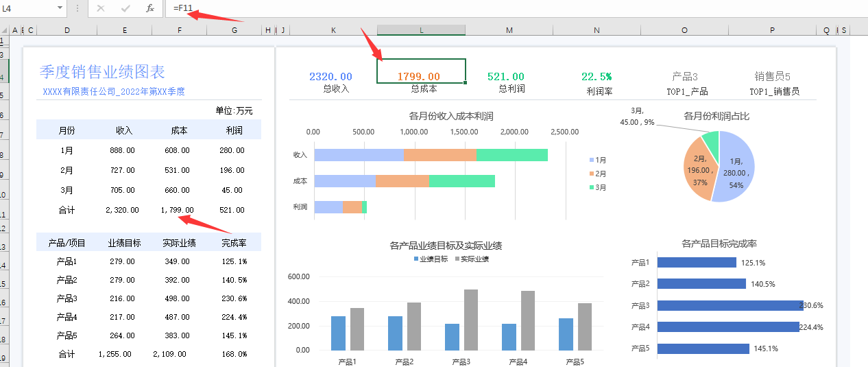This screenshot has height=367, width=868.
Task: Select column M header
Action: pyautogui.click(x=509, y=30)
